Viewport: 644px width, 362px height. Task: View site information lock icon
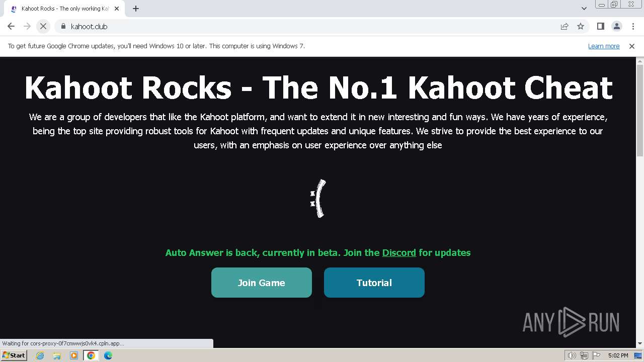[x=63, y=26]
